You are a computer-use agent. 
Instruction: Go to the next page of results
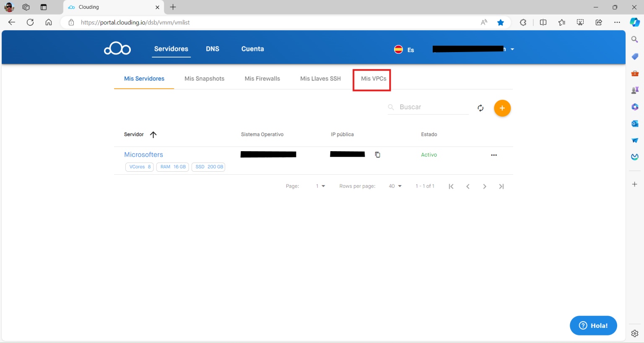(485, 186)
